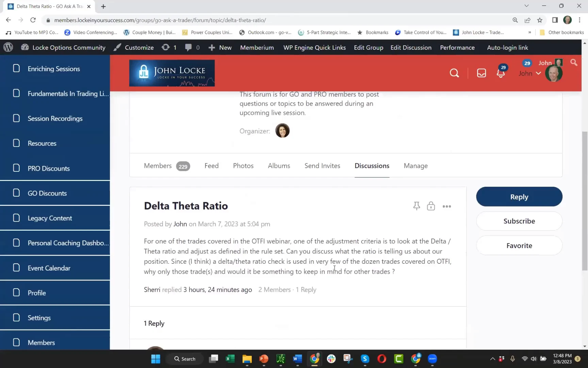Screen dimensions: 588x368
Task: Open PowerPoint from the taskbar
Action: click(264, 359)
